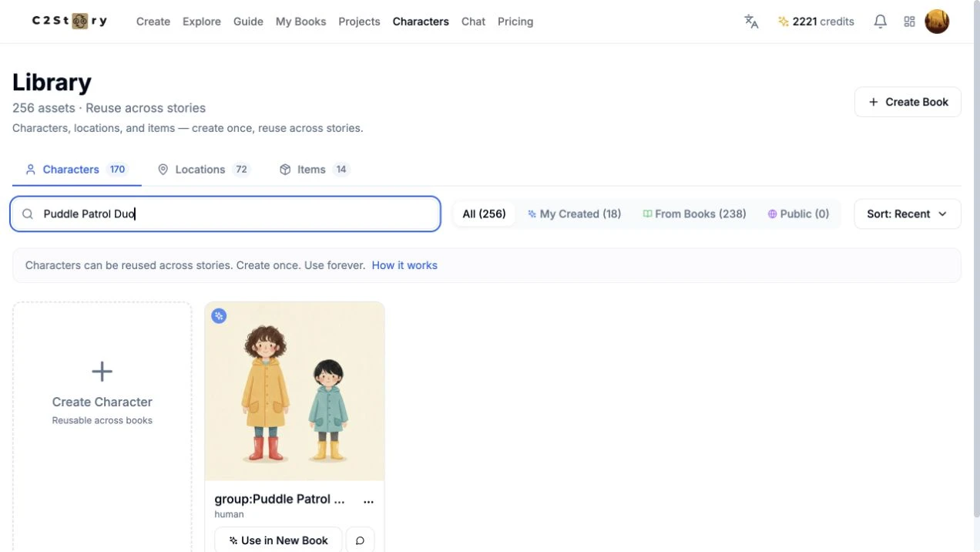Click the Characters nav item in the header
Screen dimensions: 980x552
click(421, 22)
